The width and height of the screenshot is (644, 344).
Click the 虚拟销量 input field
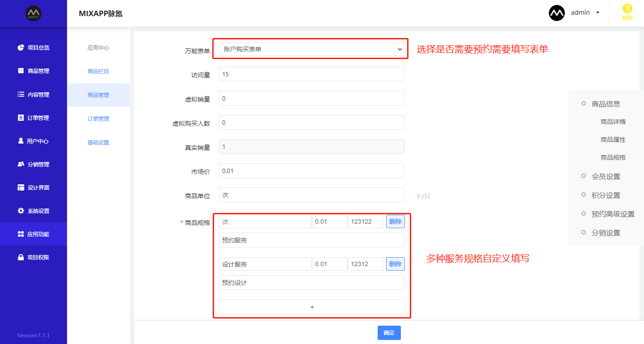click(x=311, y=98)
